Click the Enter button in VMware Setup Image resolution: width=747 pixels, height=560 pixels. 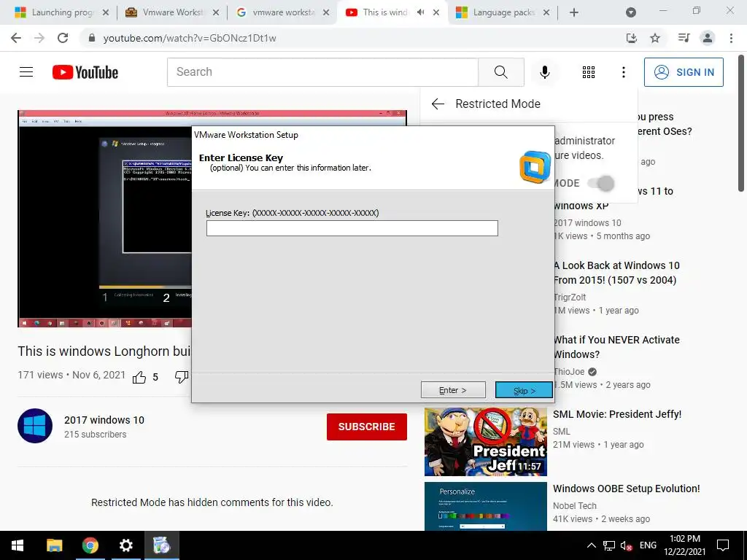coord(453,390)
